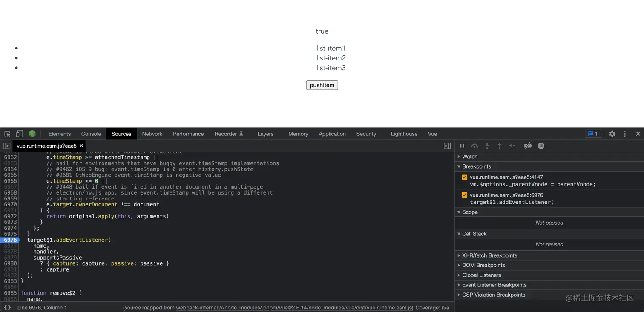Click the pushItem button
This screenshot has width=644, height=312.
322,85
